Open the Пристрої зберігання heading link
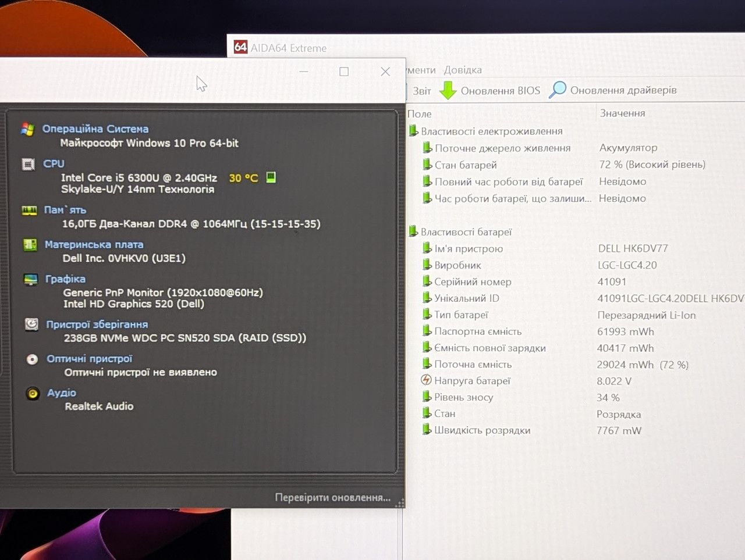The width and height of the screenshot is (745, 560). pos(97,324)
